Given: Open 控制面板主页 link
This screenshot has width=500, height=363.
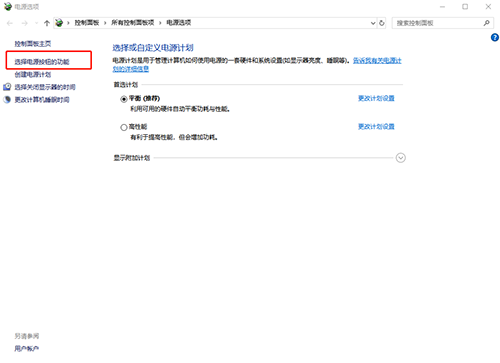Looking at the screenshot, I should [x=33, y=44].
